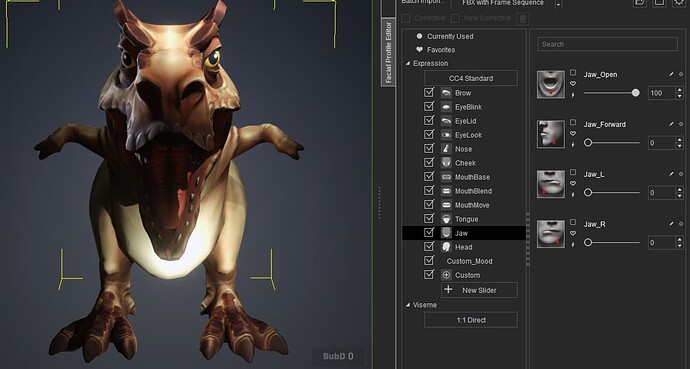Collapse the Expression section
This screenshot has width=690, height=369.
tap(408, 63)
